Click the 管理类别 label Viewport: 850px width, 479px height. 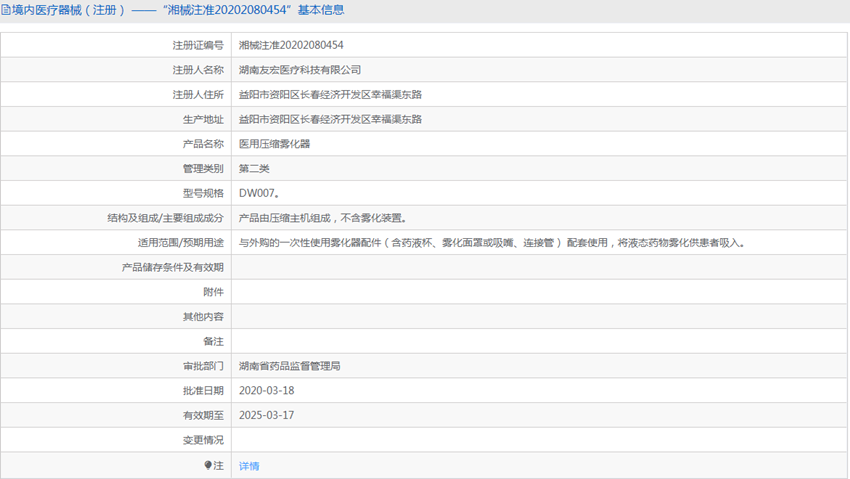point(203,169)
